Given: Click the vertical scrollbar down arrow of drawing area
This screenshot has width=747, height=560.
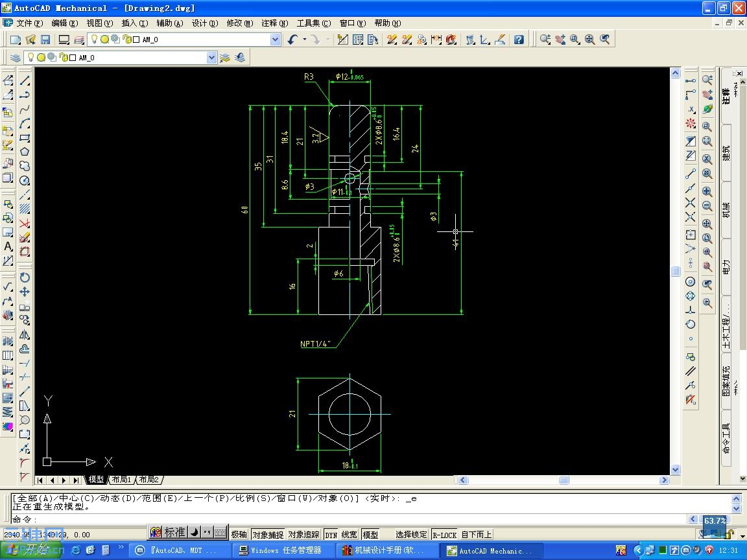Looking at the screenshot, I should pos(675,469).
